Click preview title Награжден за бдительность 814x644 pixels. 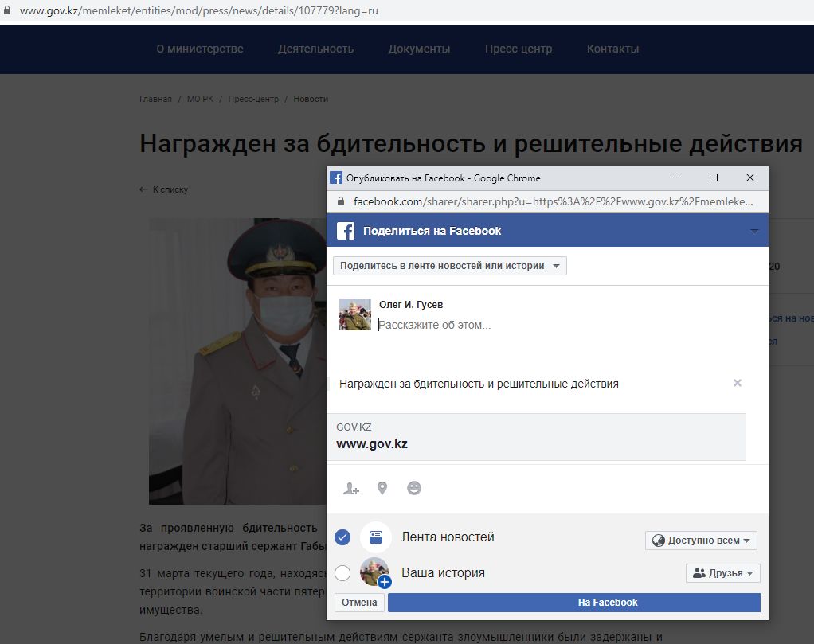point(479,384)
